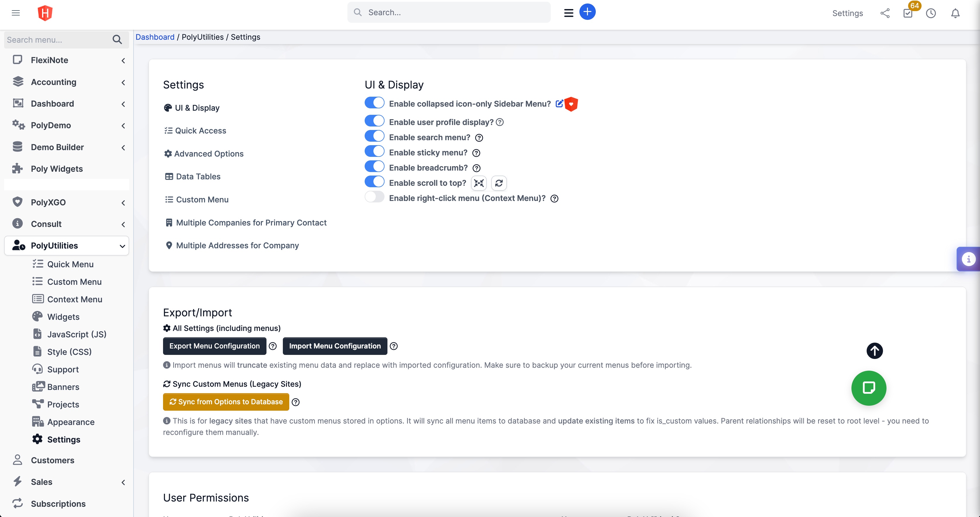Click the Export Menu Configuration button

click(214, 346)
